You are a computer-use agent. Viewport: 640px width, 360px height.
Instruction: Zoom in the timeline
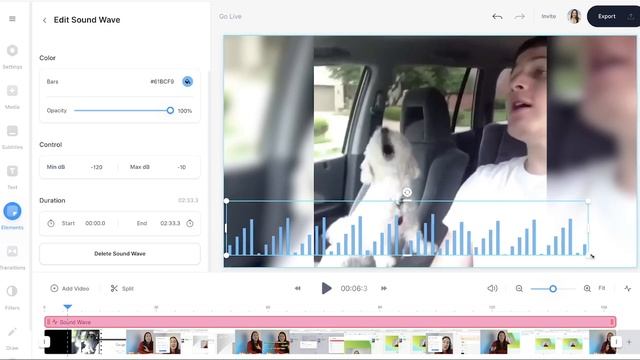587,289
